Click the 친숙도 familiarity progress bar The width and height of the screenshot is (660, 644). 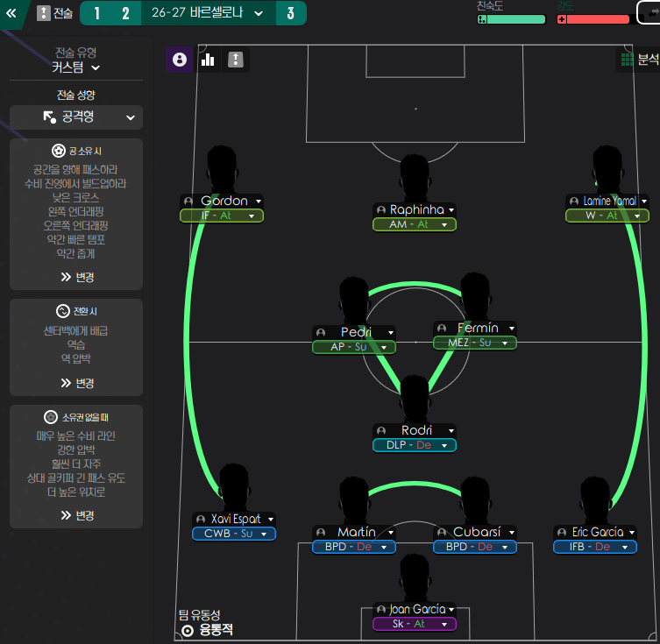(512, 19)
